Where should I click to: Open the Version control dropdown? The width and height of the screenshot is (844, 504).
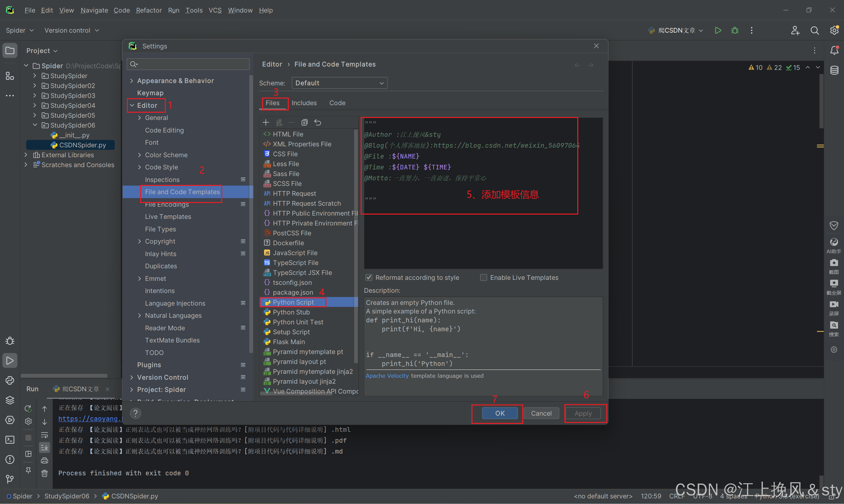tap(72, 30)
